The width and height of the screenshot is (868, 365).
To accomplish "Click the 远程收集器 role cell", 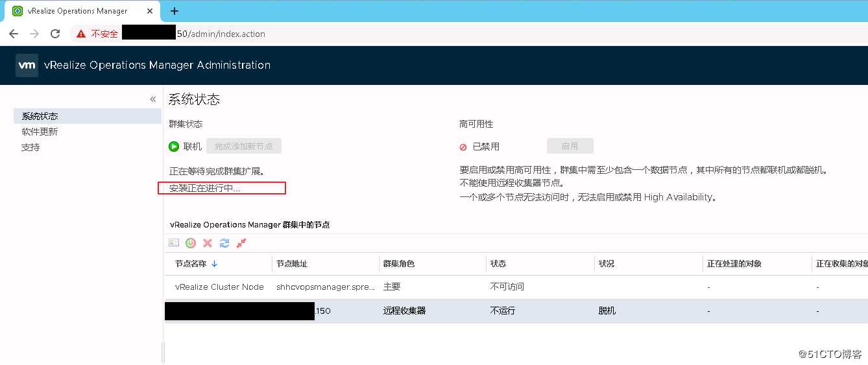I will [x=404, y=311].
